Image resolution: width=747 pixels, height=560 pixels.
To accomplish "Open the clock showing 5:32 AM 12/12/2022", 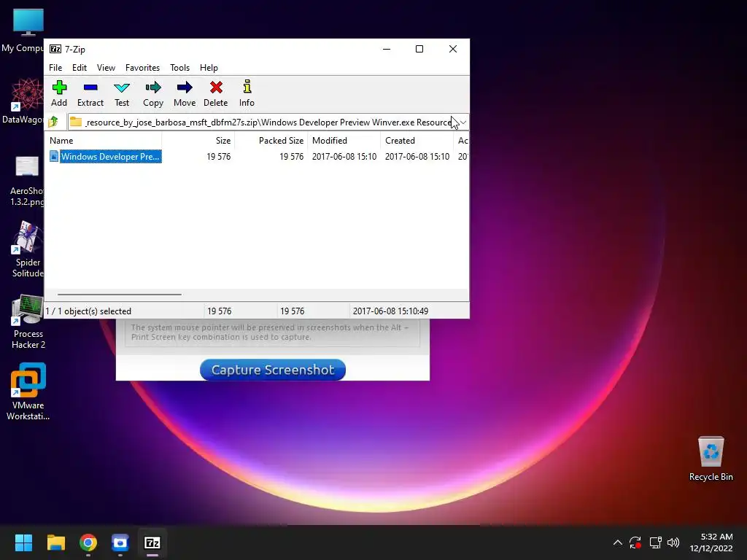I will pos(711,542).
